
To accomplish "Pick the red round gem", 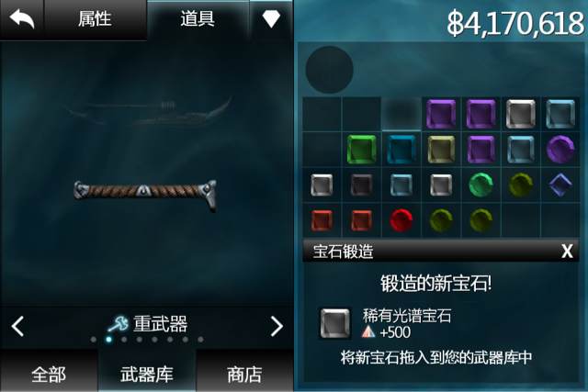I will coord(401,219).
